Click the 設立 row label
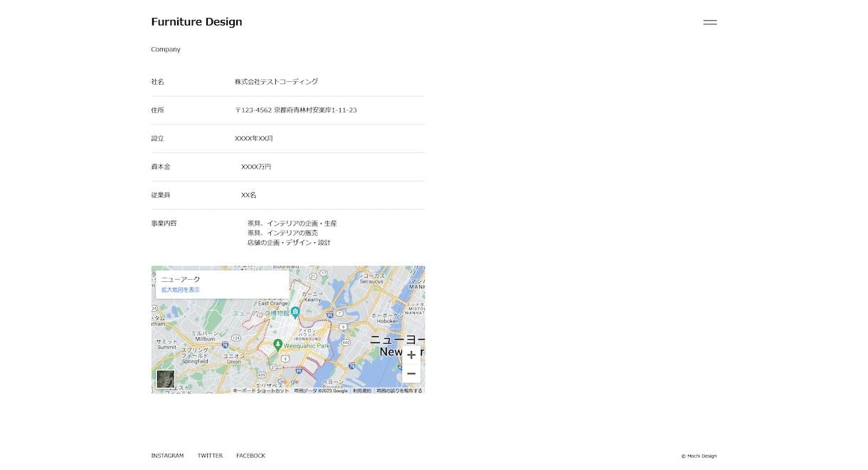 157,138
